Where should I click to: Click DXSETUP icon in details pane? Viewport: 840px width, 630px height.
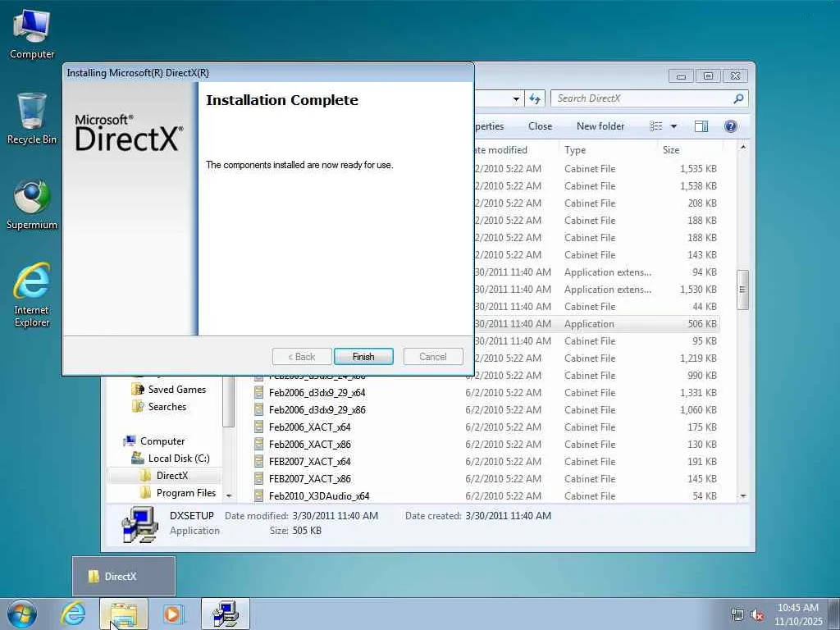(139, 524)
